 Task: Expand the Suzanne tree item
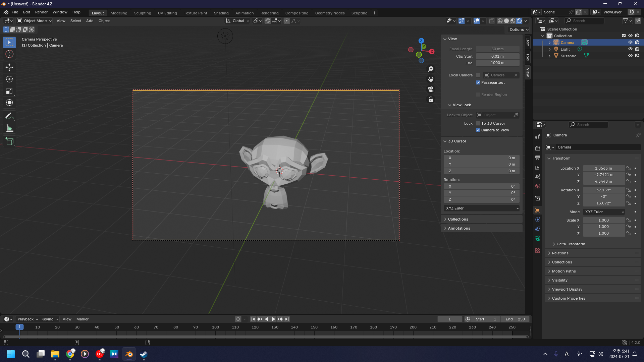coord(549,56)
